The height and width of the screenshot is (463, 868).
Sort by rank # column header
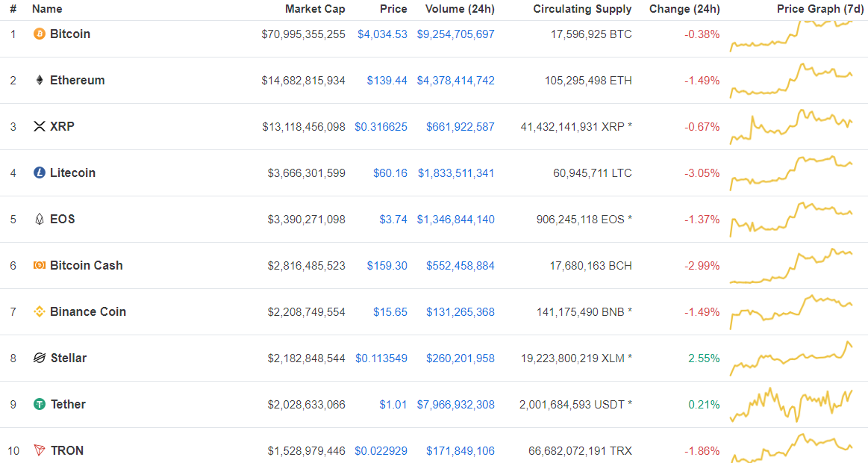[13, 9]
